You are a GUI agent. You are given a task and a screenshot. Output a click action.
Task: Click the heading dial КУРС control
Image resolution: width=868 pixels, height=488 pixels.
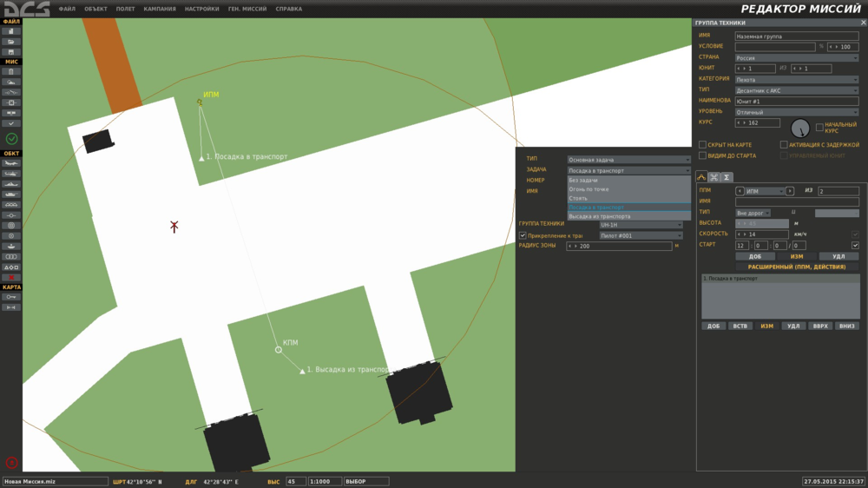point(800,128)
